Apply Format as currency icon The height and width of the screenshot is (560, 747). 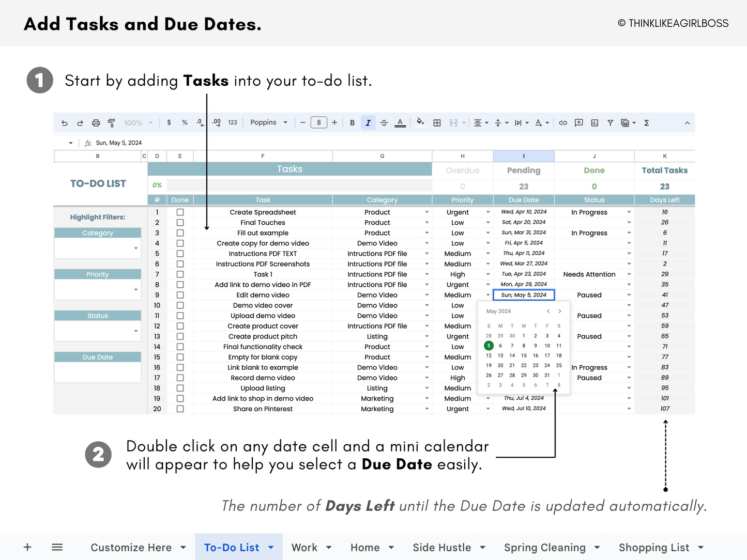pos(169,122)
